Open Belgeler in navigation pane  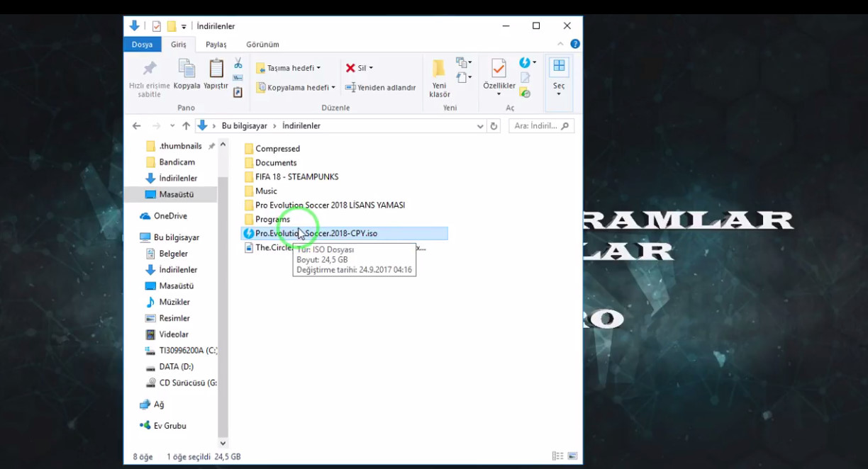[173, 254]
